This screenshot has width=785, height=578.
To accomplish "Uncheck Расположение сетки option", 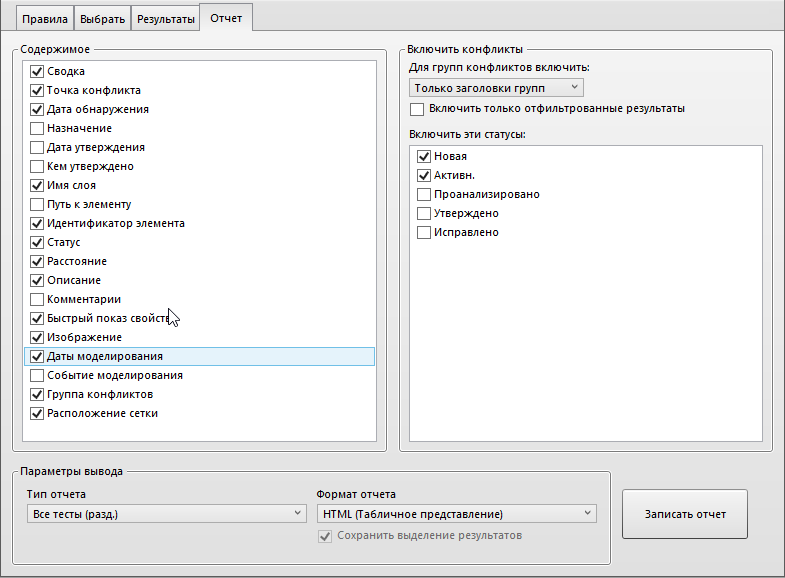I will (x=37, y=413).
